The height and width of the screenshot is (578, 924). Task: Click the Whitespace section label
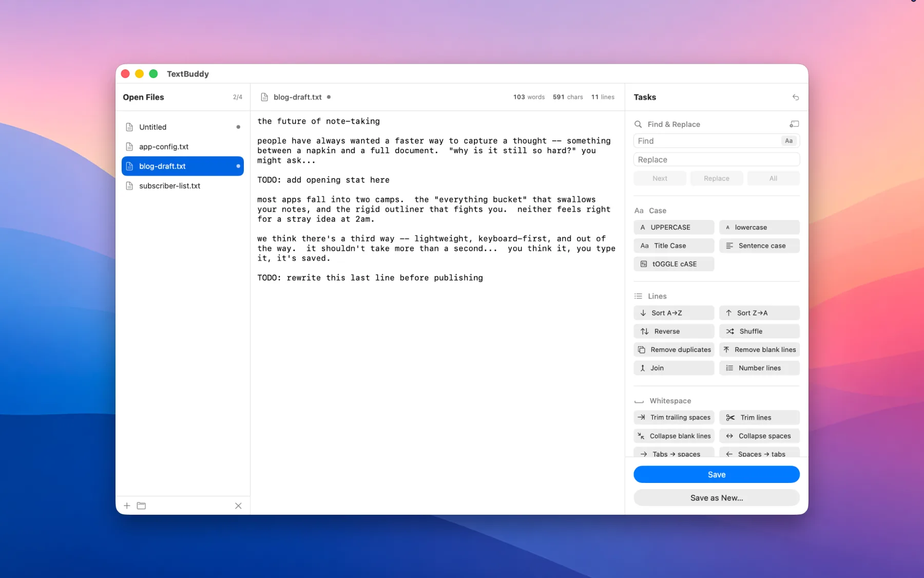click(x=670, y=401)
